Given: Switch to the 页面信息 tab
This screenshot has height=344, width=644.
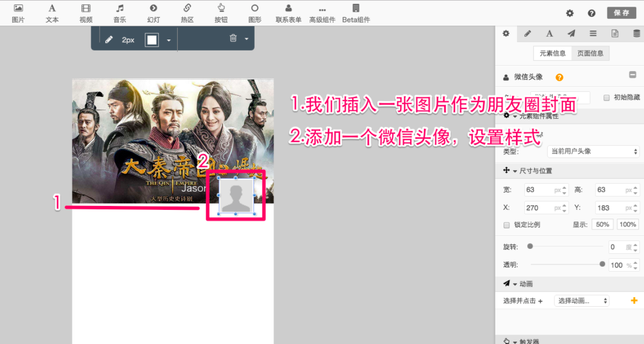Looking at the screenshot, I should [591, 53].
